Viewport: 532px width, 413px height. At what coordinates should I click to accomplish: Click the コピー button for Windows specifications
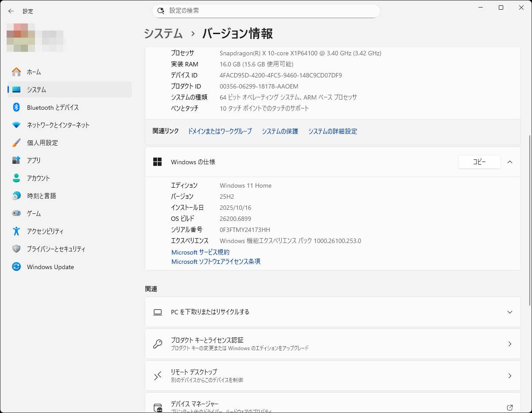[479, 162]
